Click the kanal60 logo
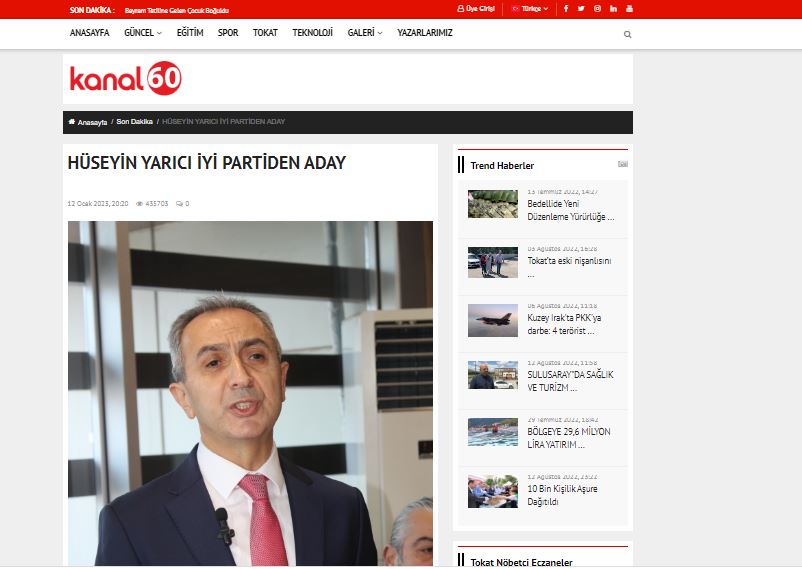The image size is (802, 569). pyautogui.click(x=125, y=78)
